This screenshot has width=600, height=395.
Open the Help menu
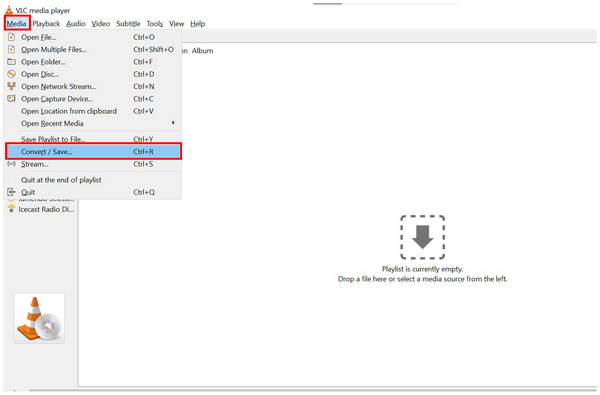197,24
